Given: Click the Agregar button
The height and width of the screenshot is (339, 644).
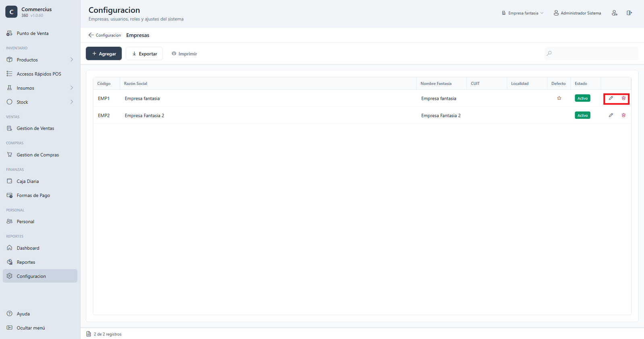Looking at the screenshot, I should point(104,54).
